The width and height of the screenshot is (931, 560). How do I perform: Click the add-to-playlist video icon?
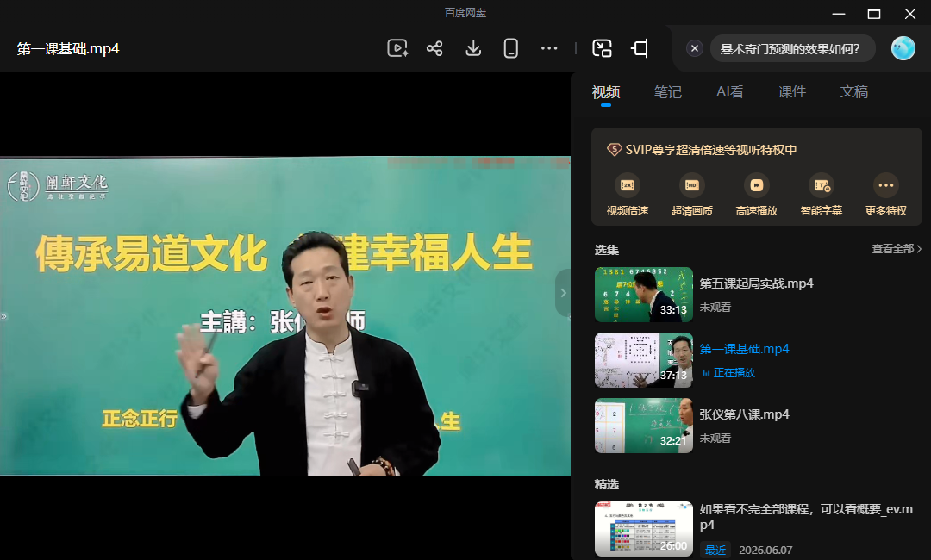397,48
